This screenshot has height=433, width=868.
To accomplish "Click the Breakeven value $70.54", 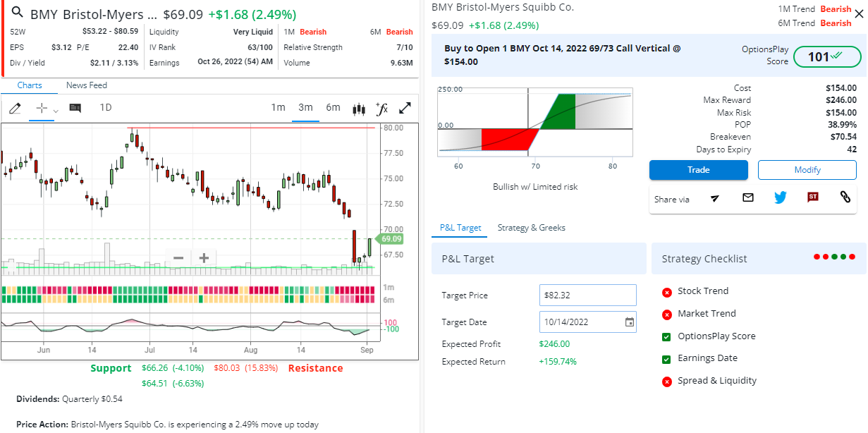I will [843, 137].
